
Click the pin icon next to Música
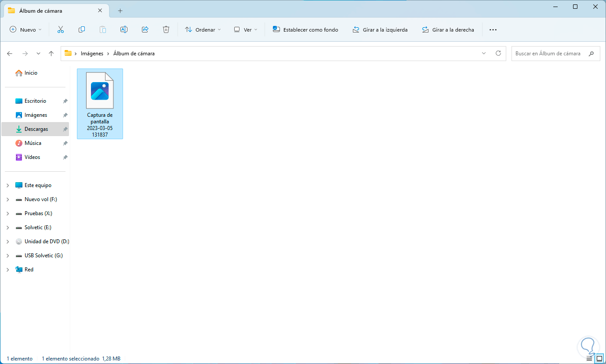point(65,143)
